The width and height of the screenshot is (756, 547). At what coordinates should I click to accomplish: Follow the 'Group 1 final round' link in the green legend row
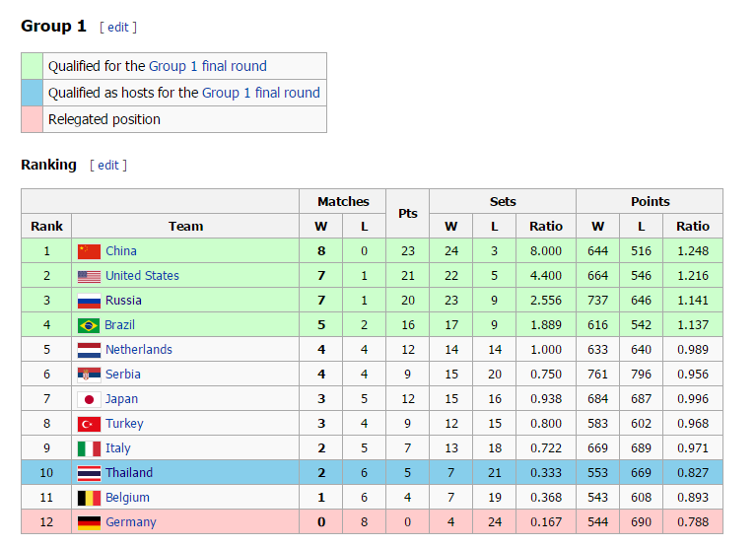[207, 66]
